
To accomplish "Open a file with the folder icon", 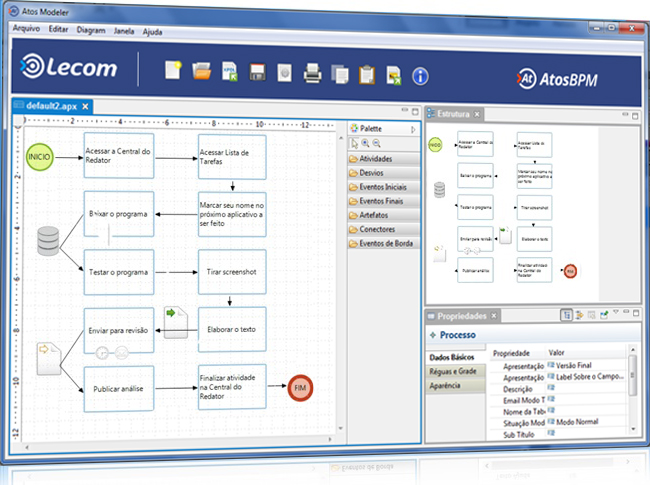I will pos(202,71).
